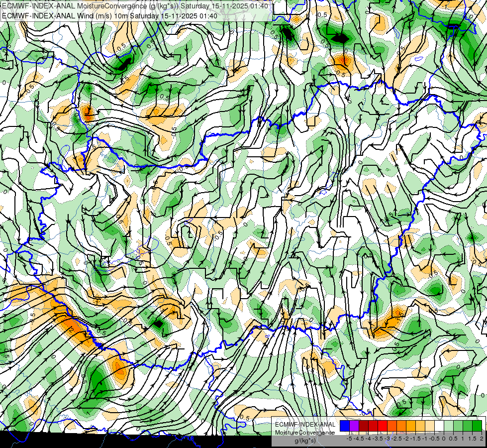Screen dimensions: 487x448
Task: Pick medium green swatch between 1 and 1.5
Action: click(x=468, y=426)
